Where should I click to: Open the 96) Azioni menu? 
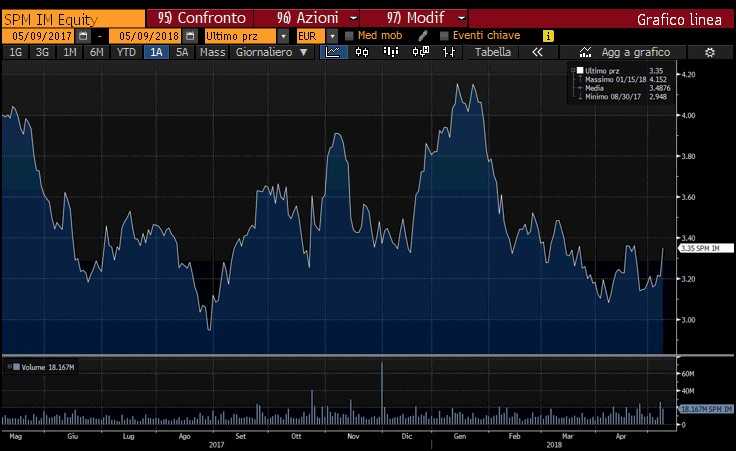coord(307,18)
